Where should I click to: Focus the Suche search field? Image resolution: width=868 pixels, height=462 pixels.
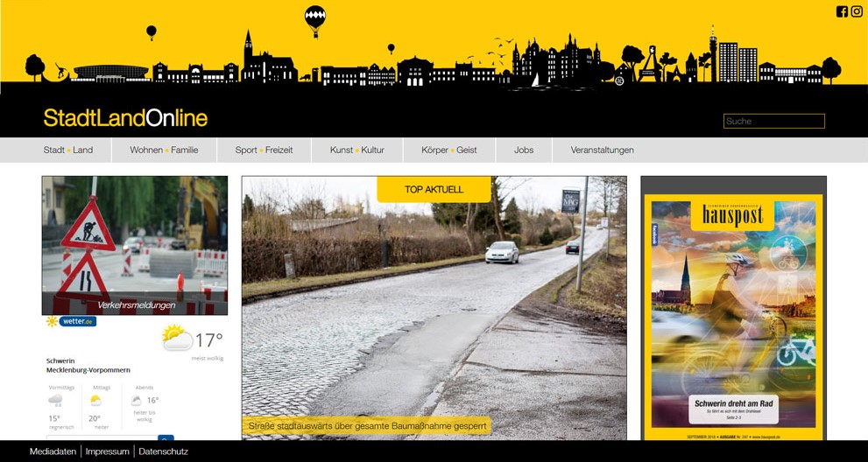click(x=773, y=121)
